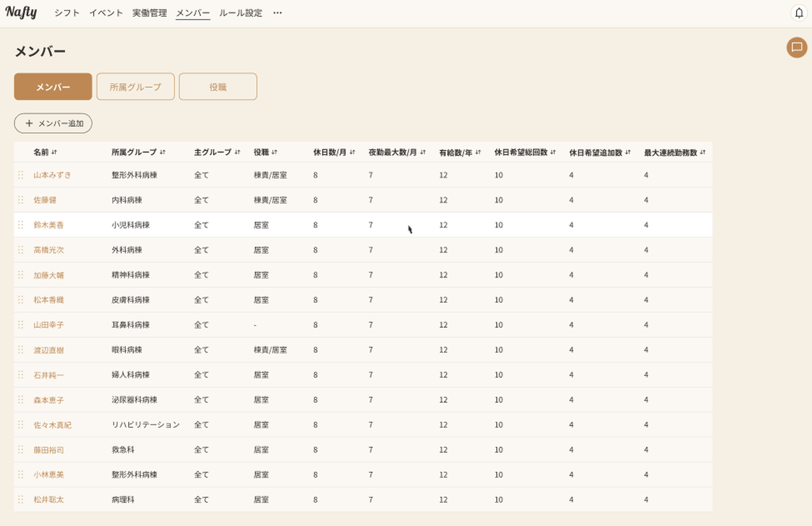Sort by 役職 column sort icon
The image size is (812, 526).
pos(274,152)
